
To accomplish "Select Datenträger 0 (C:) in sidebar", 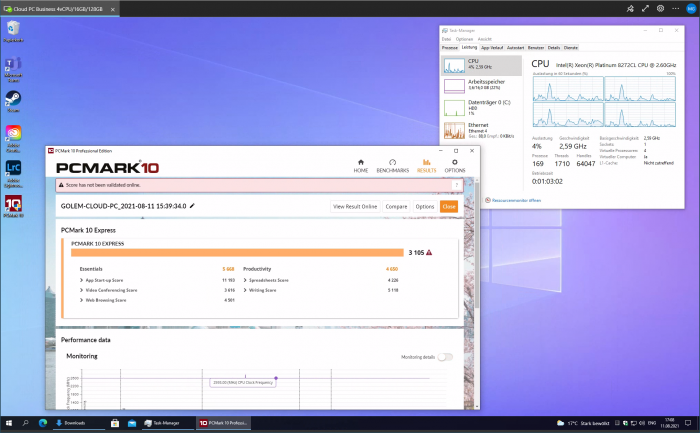I will tap(481, 108).
